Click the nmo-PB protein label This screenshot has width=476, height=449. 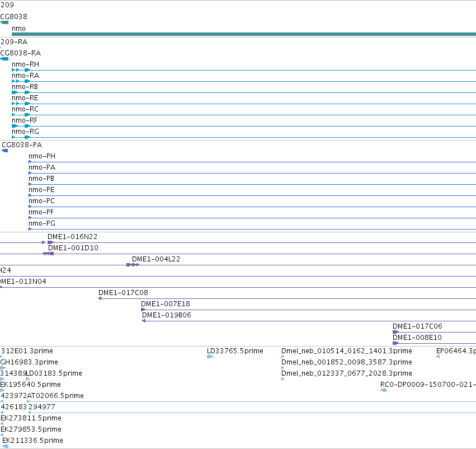tap(41, 179)
